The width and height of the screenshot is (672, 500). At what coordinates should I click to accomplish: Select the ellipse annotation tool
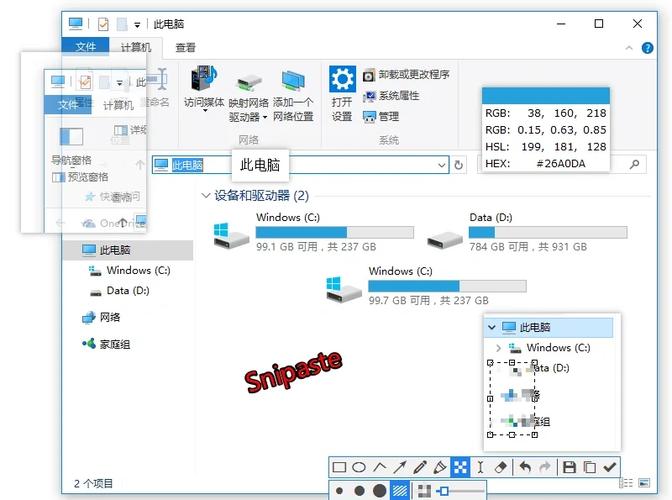pyautogui.click(x=359, y=467)
